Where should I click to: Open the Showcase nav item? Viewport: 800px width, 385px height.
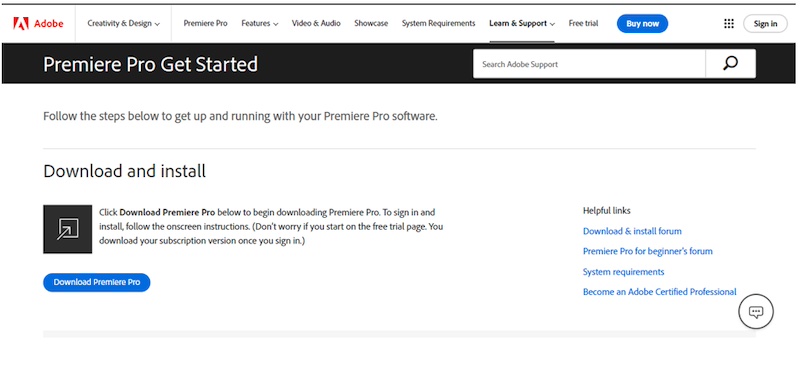pyautogui.click(x=371, y=23)
